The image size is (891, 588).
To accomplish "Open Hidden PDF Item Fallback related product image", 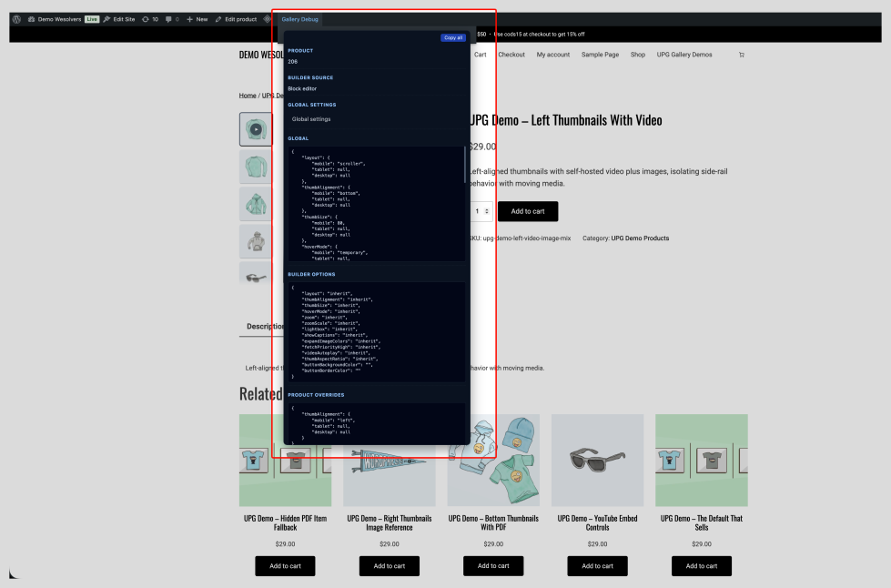I will tap(285, 461).
